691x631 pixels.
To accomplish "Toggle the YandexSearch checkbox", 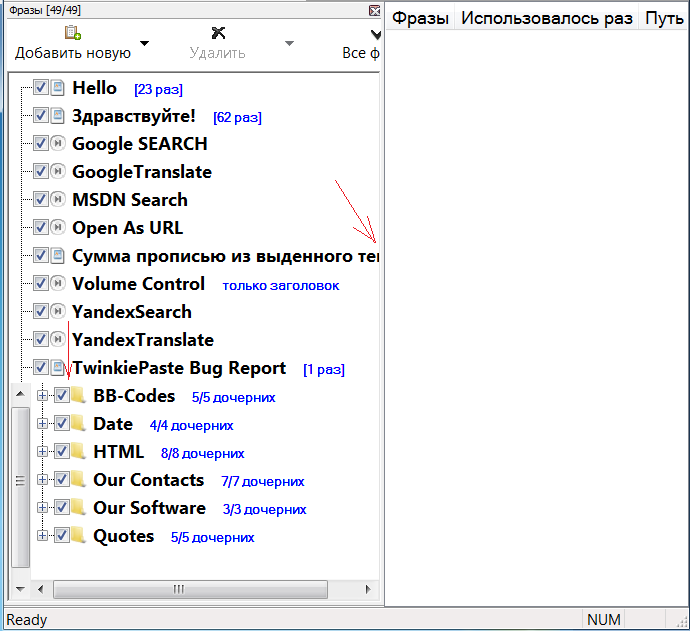I will coord(41,311).
